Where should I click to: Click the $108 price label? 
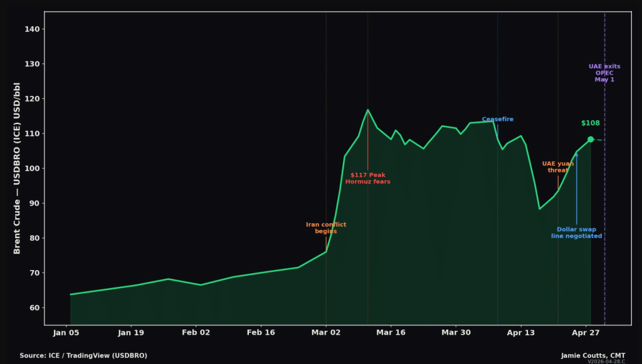pos(591,123)
